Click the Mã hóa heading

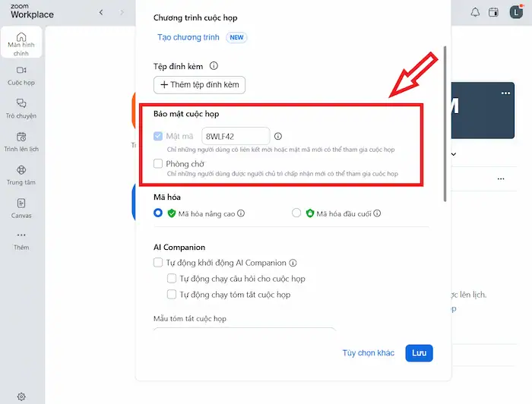[167, 197]
